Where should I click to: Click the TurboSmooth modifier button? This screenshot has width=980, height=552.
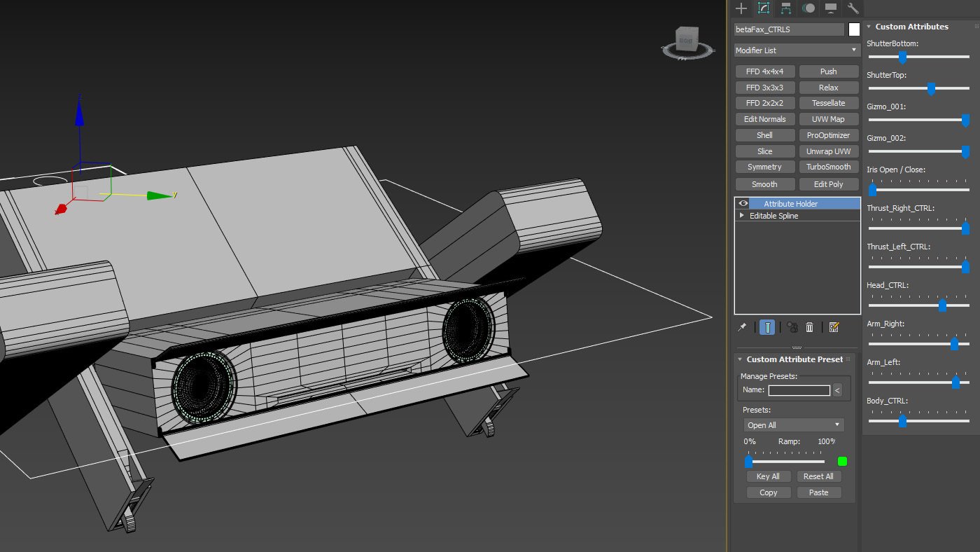pyautogui.click(x=828, y=167)
